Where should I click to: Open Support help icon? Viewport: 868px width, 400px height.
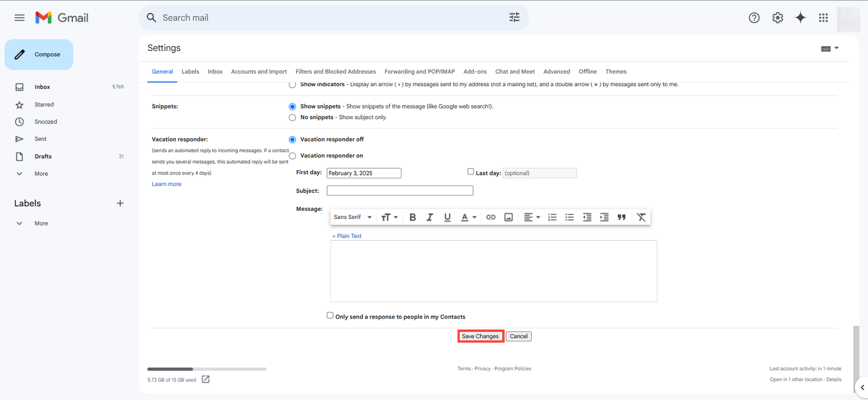pyautogui.click(x=754, y=18)
